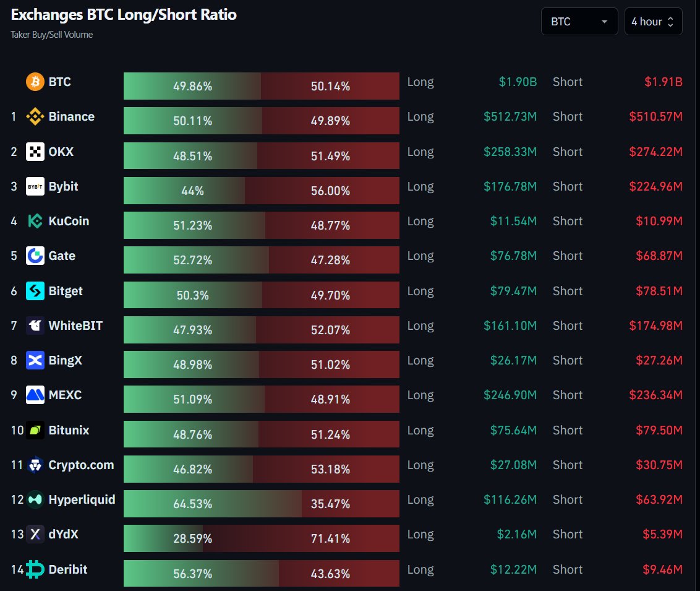Click Bybit's 56.00% short bar segment
This screenshot has width=700, height=591.
322,191
